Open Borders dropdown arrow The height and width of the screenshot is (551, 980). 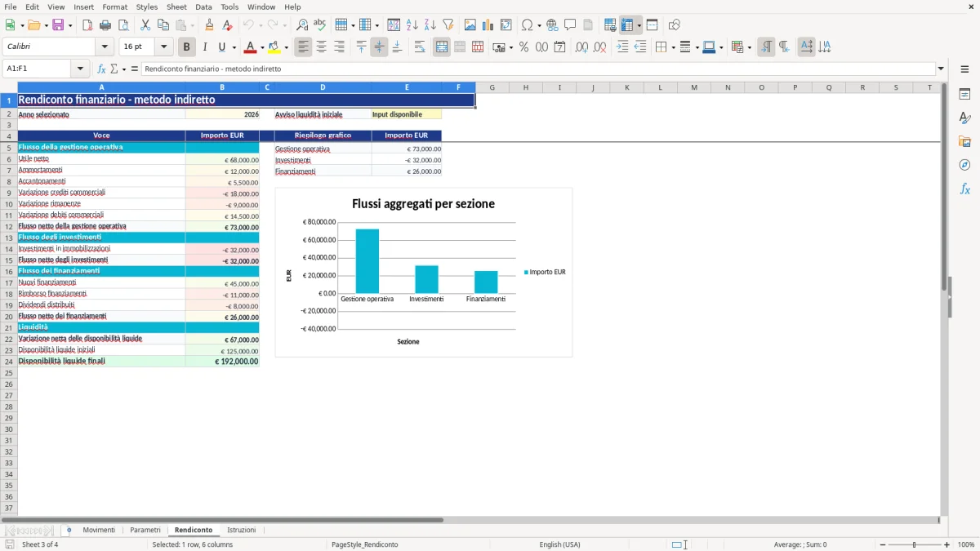(672, 47)
